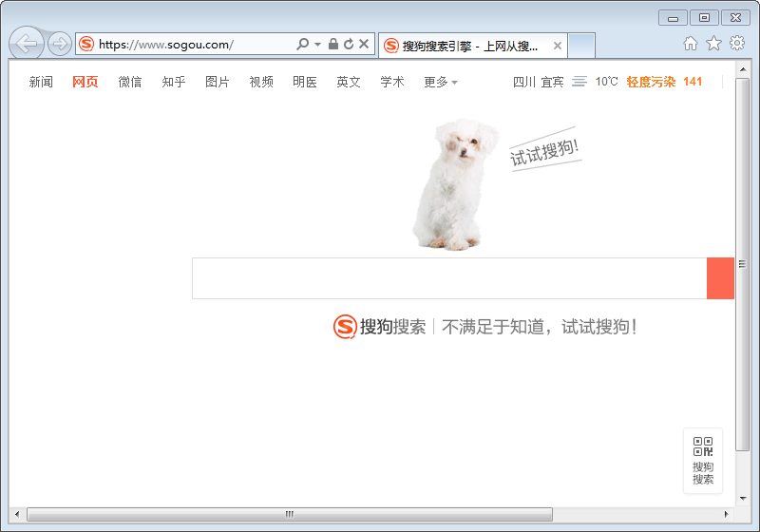Click the horizontal scrollbar thumb
The height and width of the screenshot is (532, 760).
290,514
